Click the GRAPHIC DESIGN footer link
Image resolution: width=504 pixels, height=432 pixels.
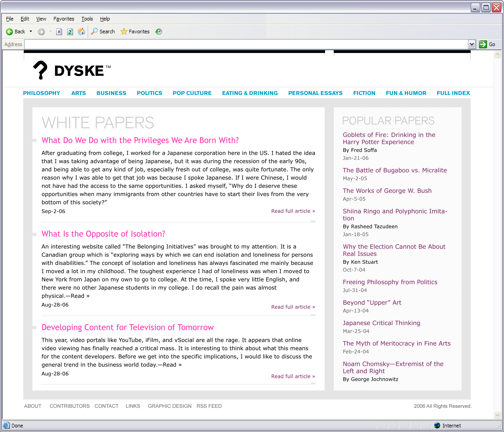(170, 406)
